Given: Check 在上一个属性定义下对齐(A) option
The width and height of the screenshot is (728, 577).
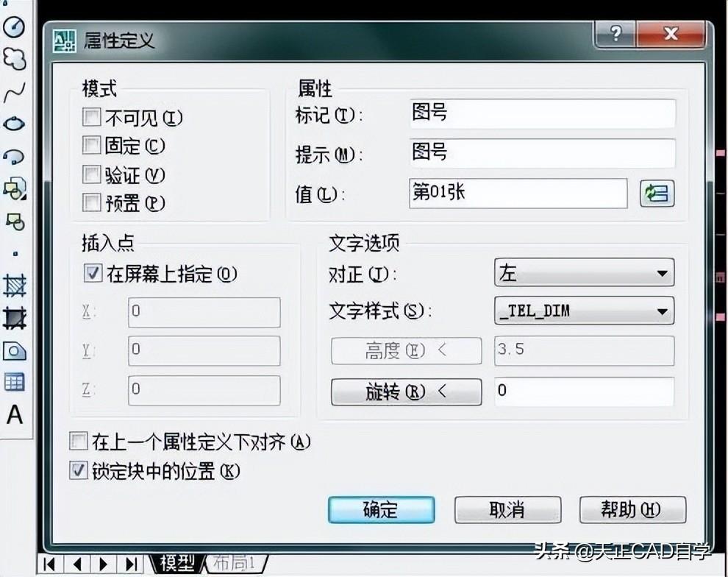Looking at the screenshot, I should point(78,442).
